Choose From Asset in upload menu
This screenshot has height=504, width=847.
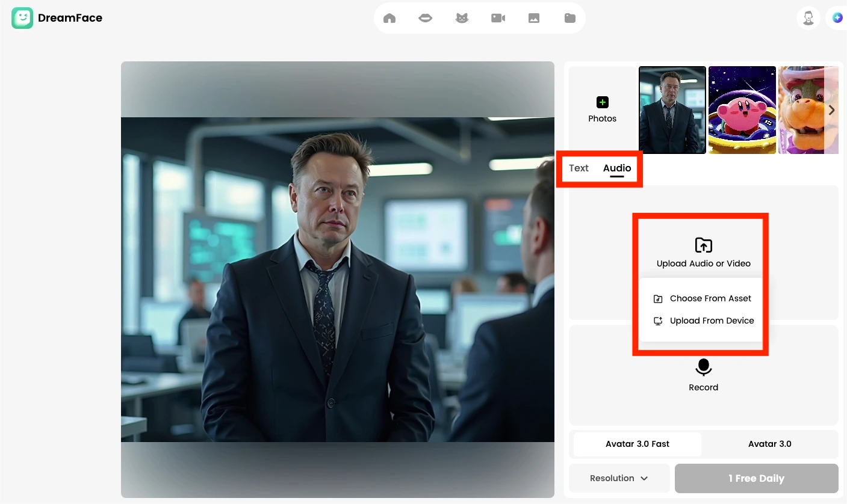710,298
